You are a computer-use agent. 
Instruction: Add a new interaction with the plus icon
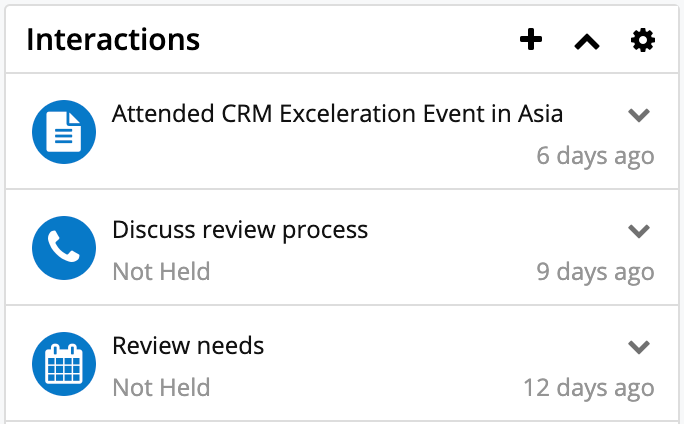coord(531,40)
